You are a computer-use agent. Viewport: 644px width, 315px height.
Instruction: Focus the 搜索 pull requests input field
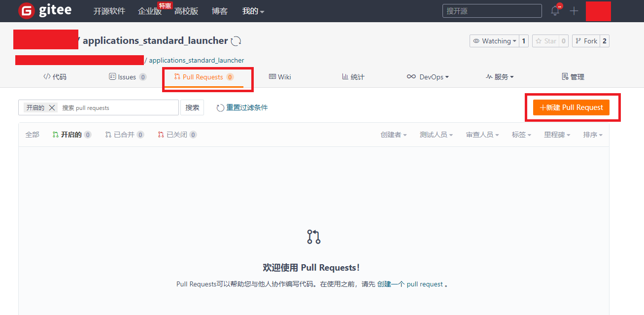coord(117,107)
